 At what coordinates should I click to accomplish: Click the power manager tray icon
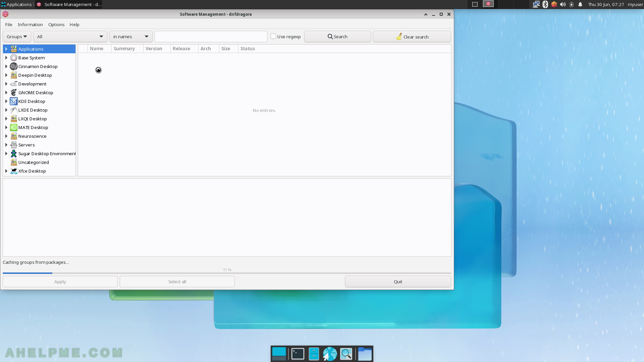(572, 4)
